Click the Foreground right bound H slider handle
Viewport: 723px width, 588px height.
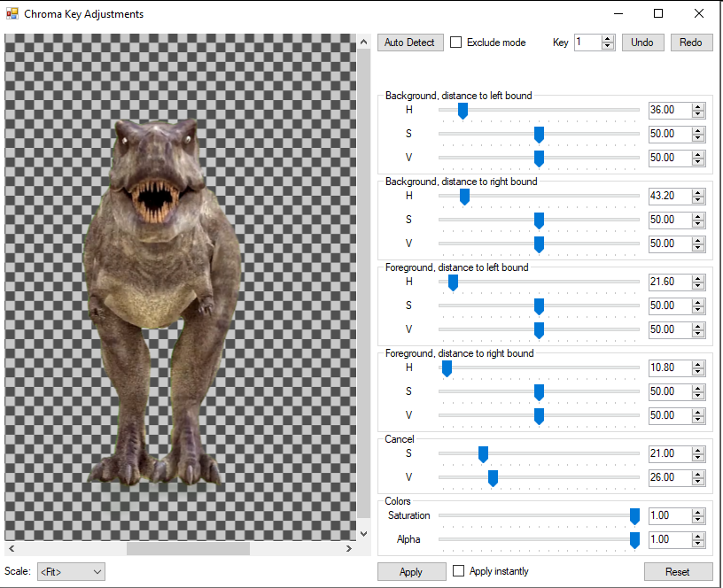pyautogui.click(x=447, y=369)
